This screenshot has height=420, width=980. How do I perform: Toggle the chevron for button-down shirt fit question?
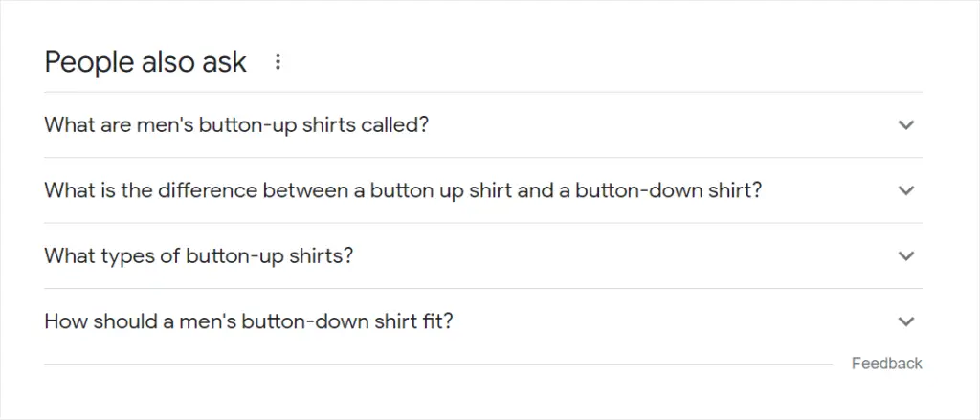coord(907,321)
